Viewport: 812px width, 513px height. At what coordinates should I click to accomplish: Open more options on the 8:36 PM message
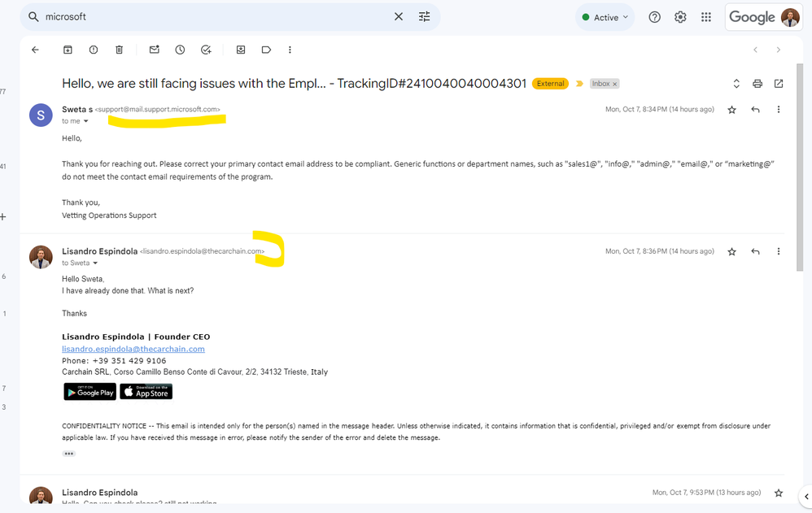tap(779, 251)
